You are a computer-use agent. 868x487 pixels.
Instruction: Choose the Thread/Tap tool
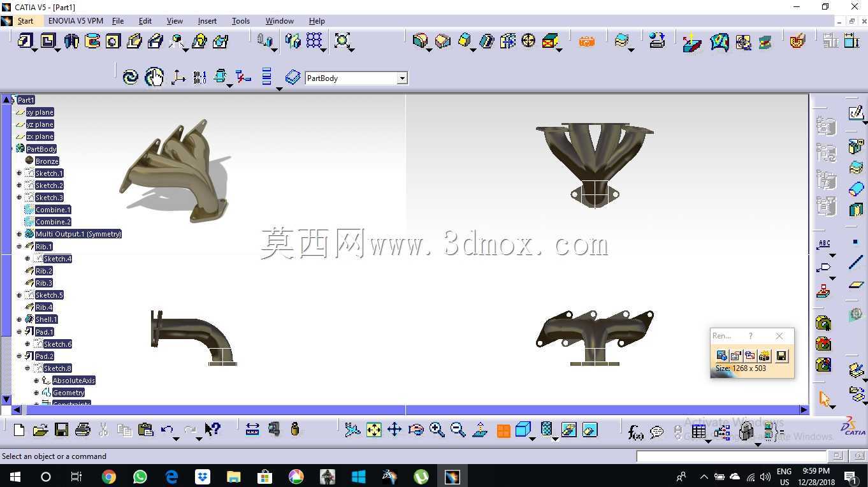click(x=528, y=41)
